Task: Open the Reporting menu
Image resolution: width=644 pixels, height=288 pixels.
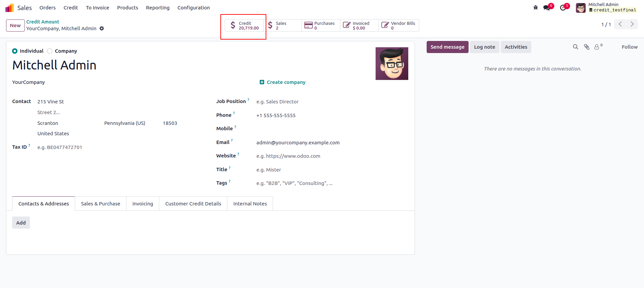Action: pyautogui.click(x=158, y=8)
